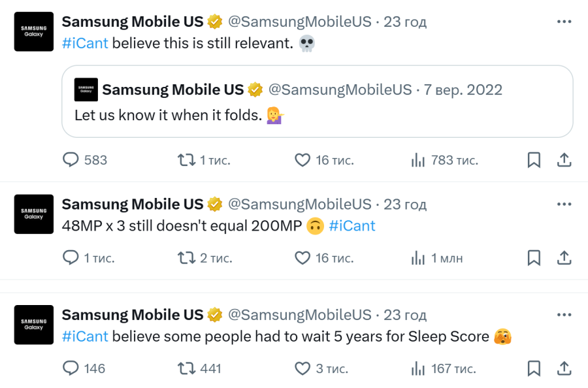Bookmark the first tweet with the quoted post
588x388 pixels.
click(534, 160)
